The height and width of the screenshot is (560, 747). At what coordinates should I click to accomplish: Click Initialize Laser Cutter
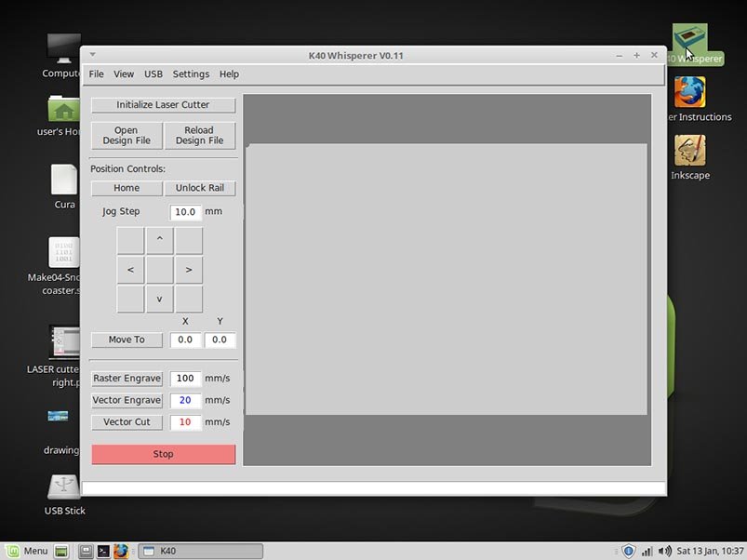point(163,105)
